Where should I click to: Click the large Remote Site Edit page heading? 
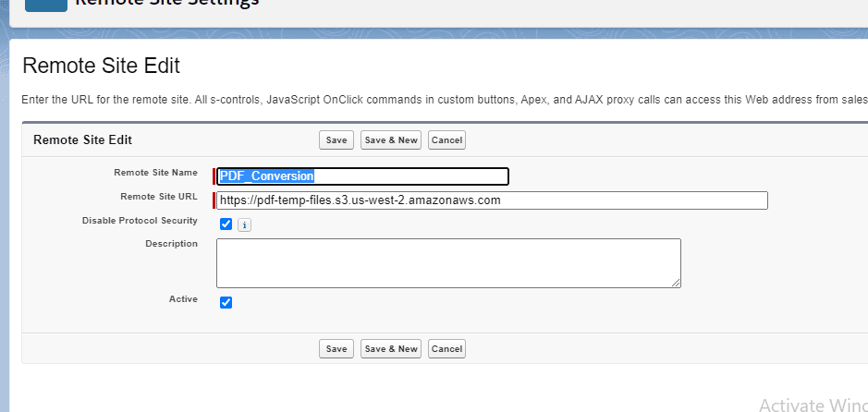[x=101, y=67]
